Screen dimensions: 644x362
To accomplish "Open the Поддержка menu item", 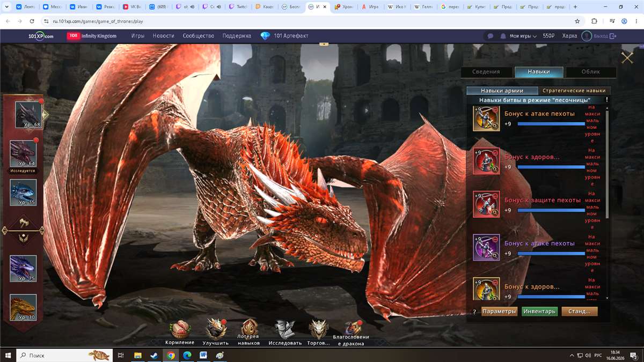I will 237,36.
